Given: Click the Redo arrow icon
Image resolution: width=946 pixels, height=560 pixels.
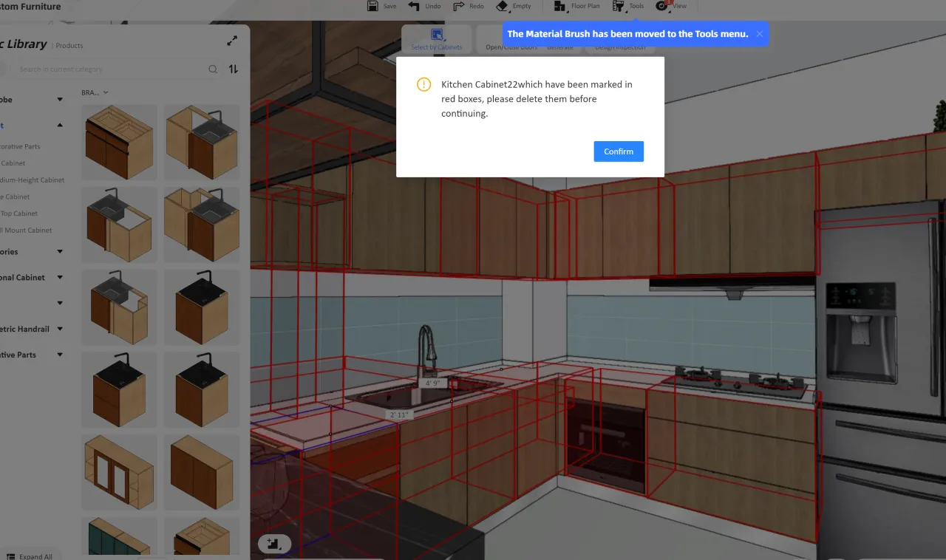Looking at the screenshot, I should click(x=459, y=6).
